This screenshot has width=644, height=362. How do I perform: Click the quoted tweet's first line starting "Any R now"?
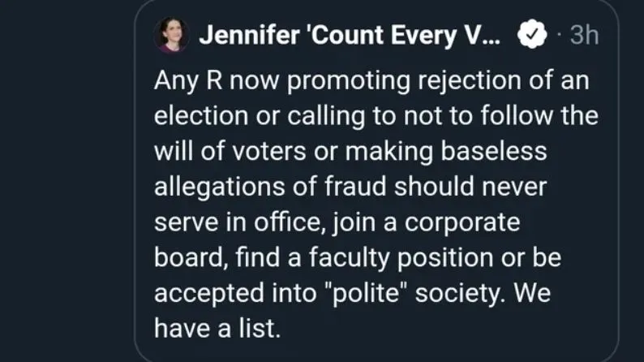(375, 81)
